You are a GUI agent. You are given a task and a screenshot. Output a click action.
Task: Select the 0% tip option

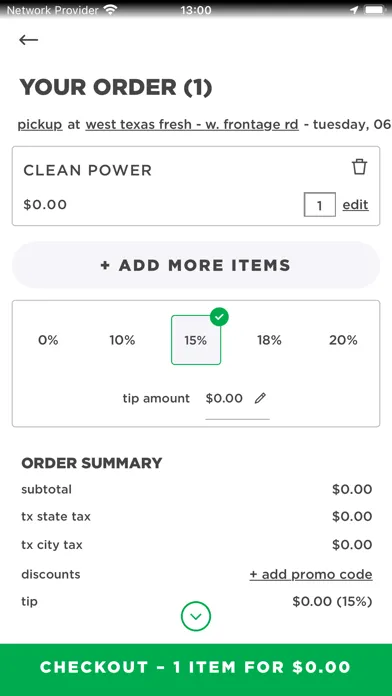tap(48, 340)
